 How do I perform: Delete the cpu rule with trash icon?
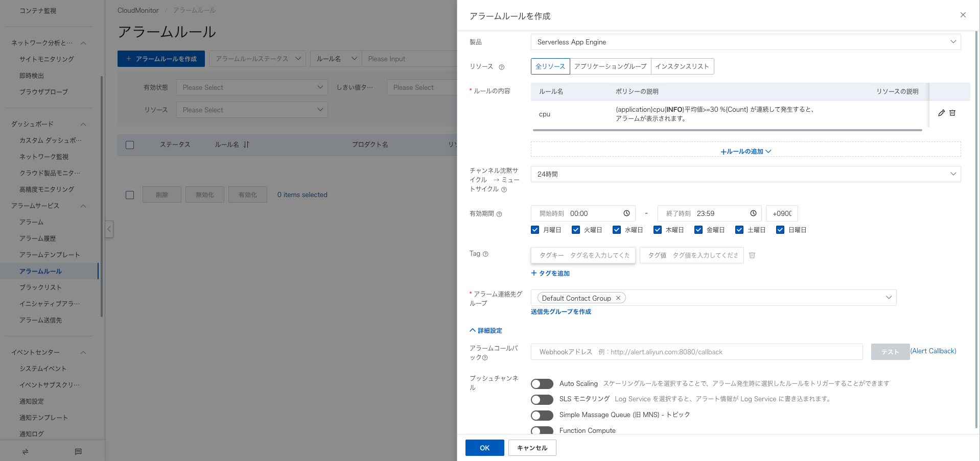tap(952, 113)
